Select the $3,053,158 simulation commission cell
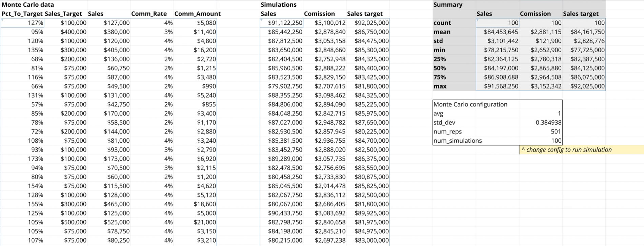644x246 pixels. [325, 41]
